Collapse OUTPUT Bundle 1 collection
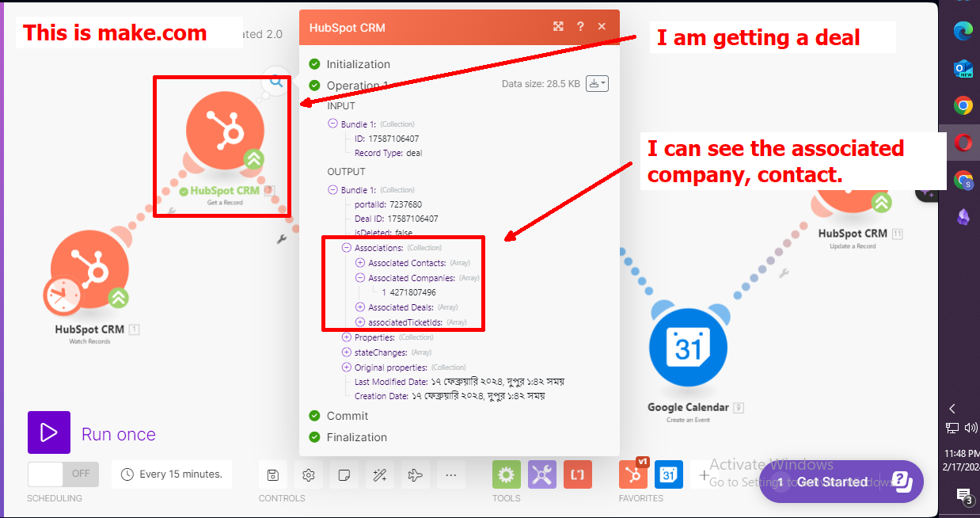The width and height of the screenshot is (980, 518). (332, 190)
